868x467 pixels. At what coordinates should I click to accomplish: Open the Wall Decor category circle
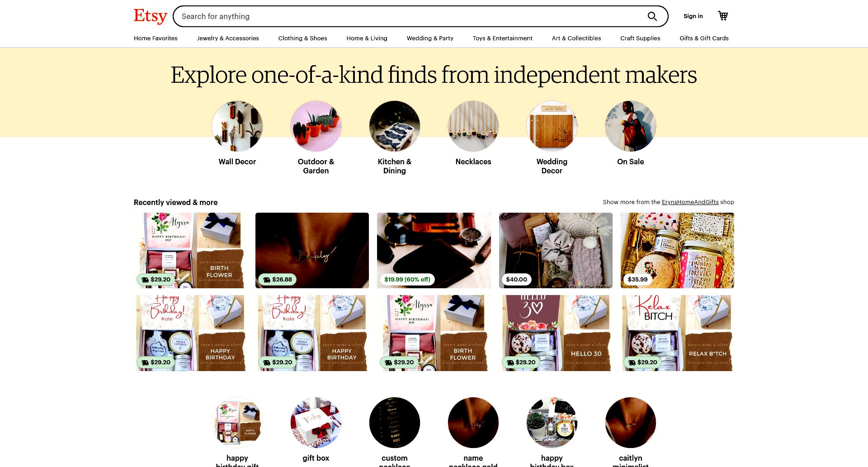[237, 126]
